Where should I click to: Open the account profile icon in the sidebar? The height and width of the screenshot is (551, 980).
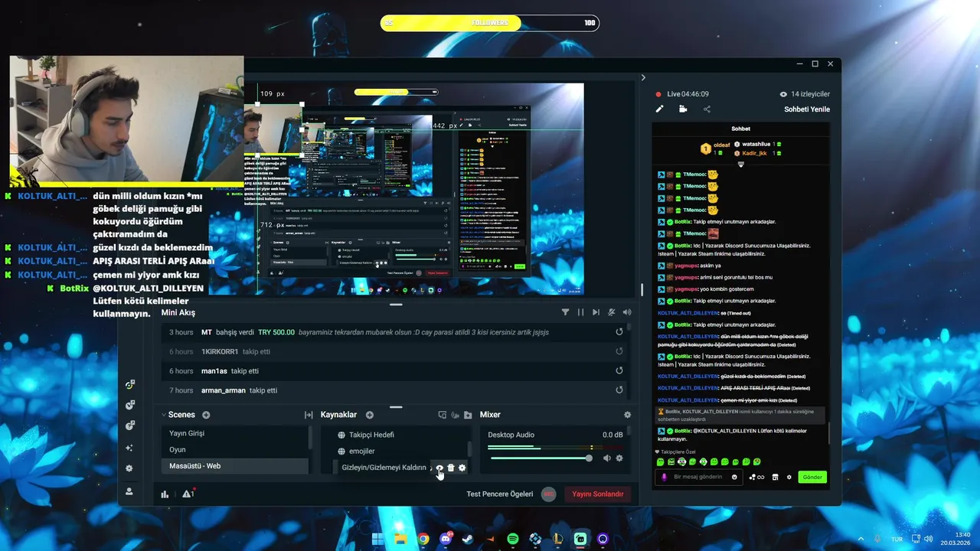point(129,491)
